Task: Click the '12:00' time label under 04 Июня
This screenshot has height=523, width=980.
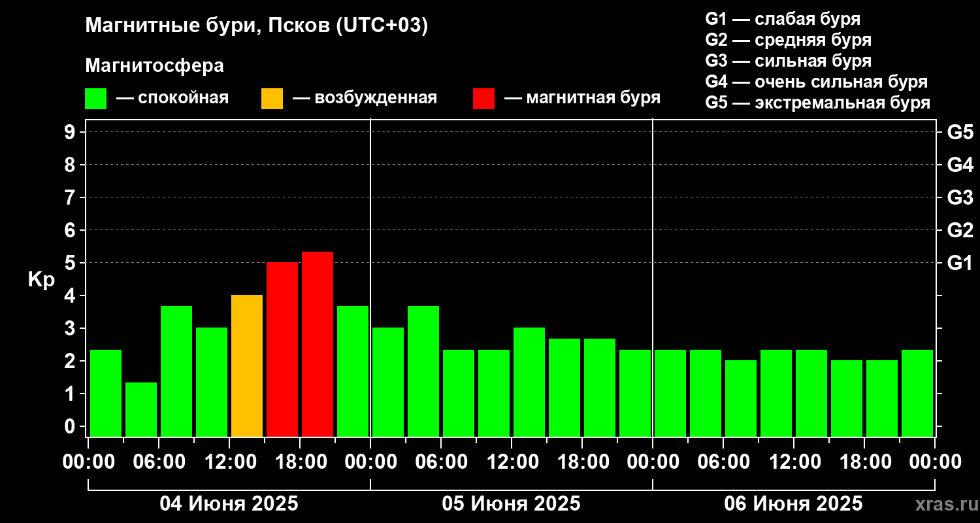Action: 229,462
